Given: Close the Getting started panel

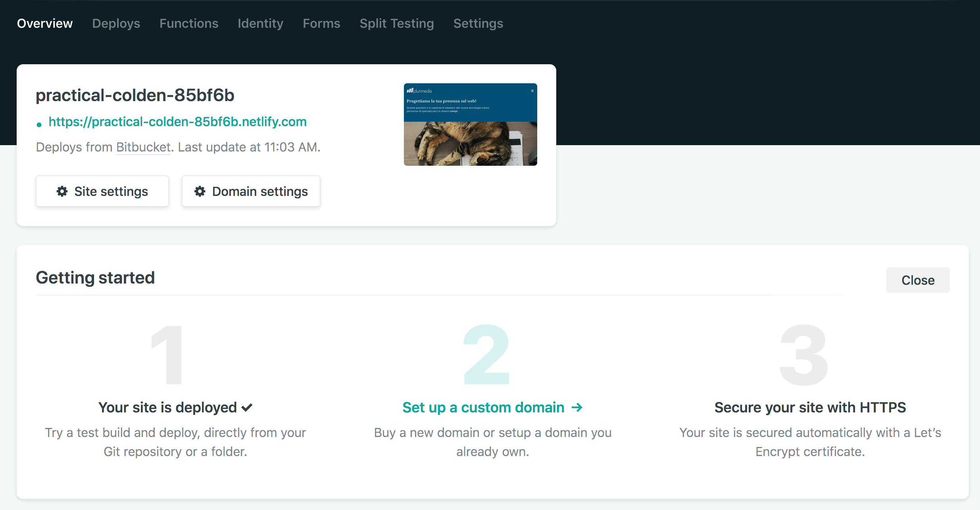Looking at the screenshot, I should pyautogui.click(x=918, y=280).
